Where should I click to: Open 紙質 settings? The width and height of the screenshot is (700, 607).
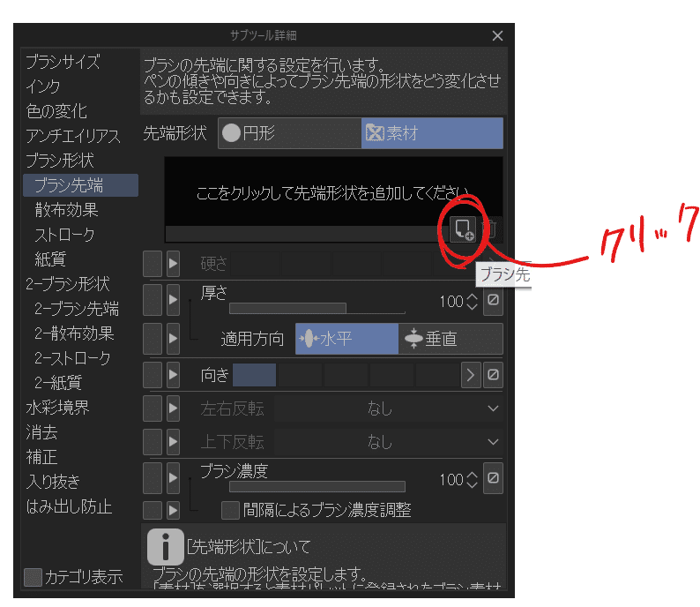click(x=50, y=259)
